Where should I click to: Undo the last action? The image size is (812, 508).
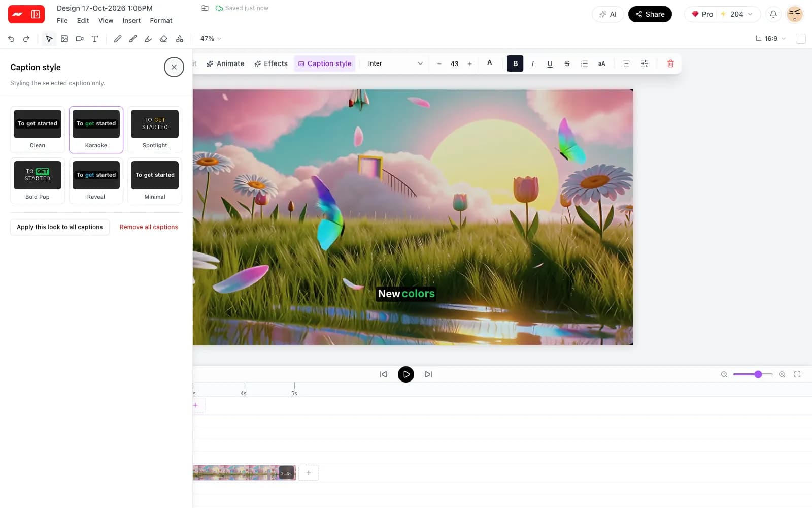(11, 39)
